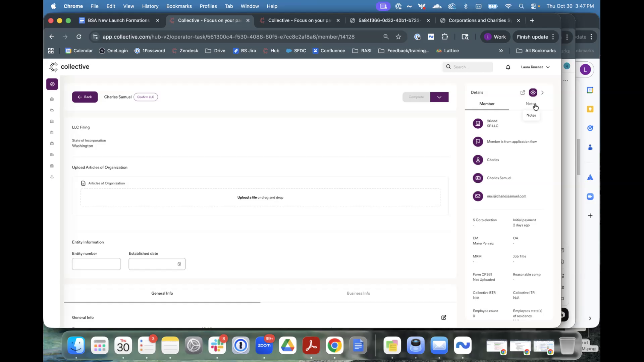Viewport: 644px width, 362px height.
Task: Open the Chrome History menu
Action: pos(150,6)
